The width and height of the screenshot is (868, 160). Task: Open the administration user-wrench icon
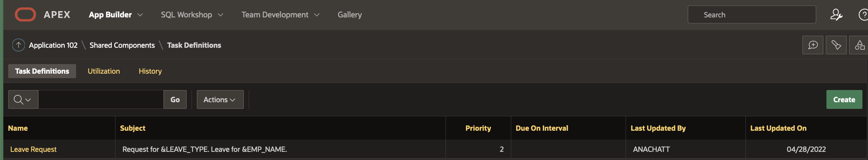coord(836,15)
